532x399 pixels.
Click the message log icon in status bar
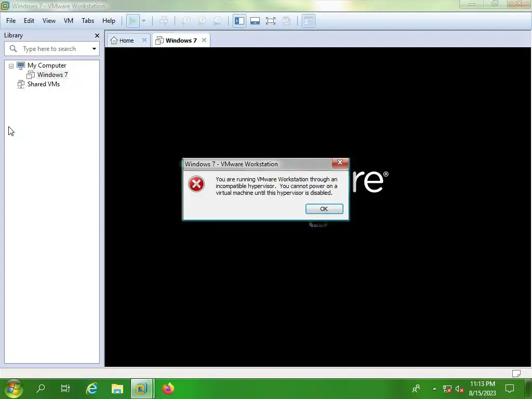[x=516, y=373]
